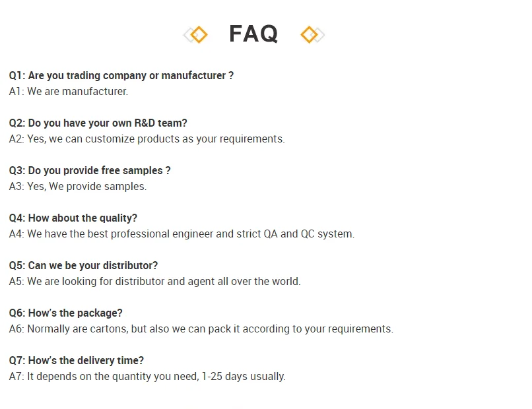This screenshot has width=532, height=409.
Task: Click answer A6 about cartons packing
Action: (201, 329)
